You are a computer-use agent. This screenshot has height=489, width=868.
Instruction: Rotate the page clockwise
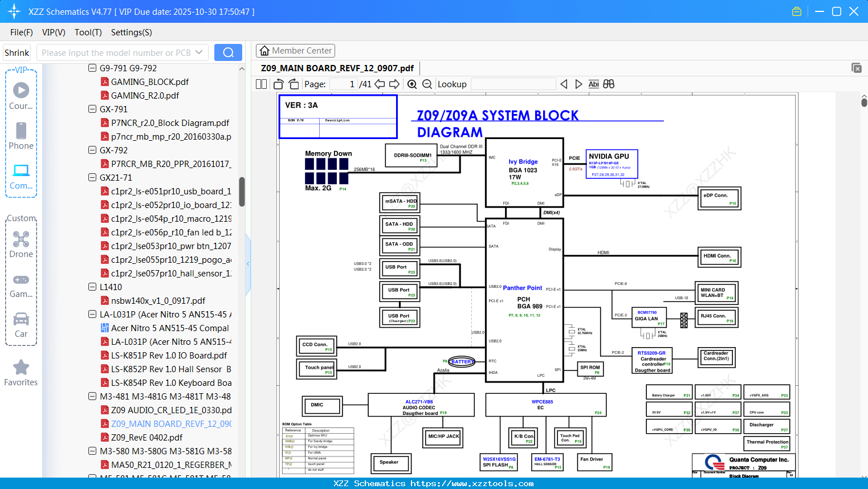pyautogui.click(x=294, y=84)
